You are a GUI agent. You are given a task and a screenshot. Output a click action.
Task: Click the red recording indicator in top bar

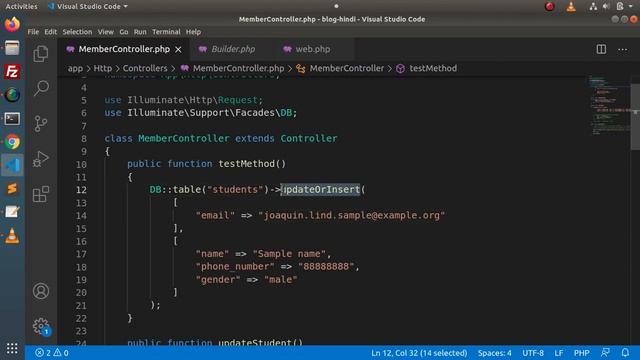coord(550,7)
